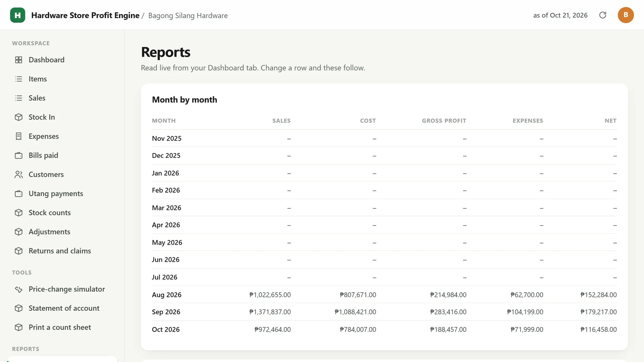The height and width of the screenshot is (362, 644).
Task: Click the Bills paid wallet icon
Action: [x=19, y=155]
